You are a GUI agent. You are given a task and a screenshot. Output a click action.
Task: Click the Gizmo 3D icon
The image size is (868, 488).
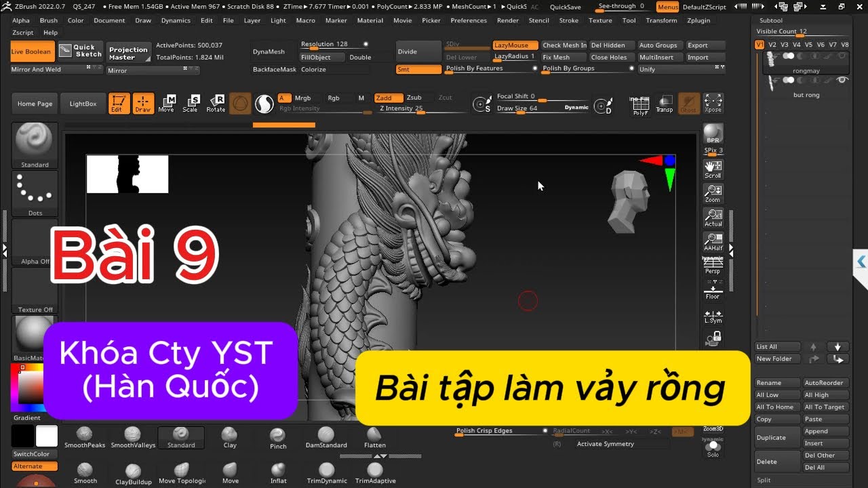[239, 103]
